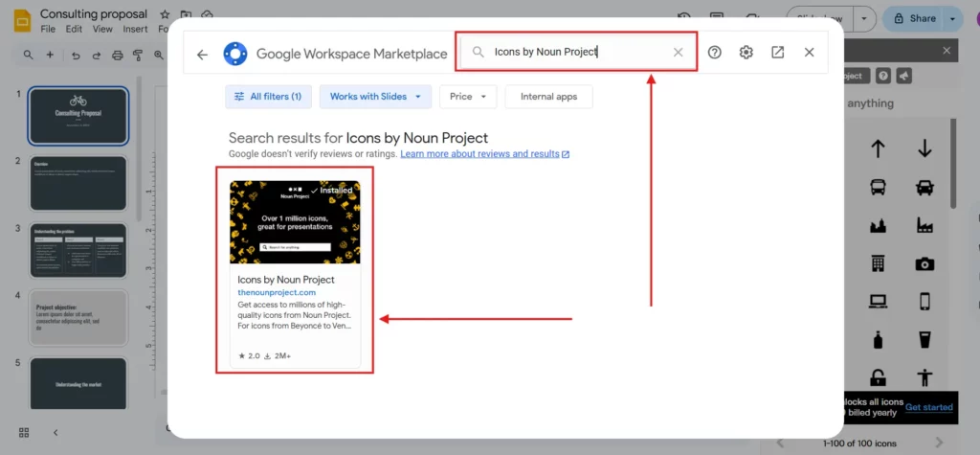
Task: Open Marketplace help question mark icon
Action: point(714,53)
